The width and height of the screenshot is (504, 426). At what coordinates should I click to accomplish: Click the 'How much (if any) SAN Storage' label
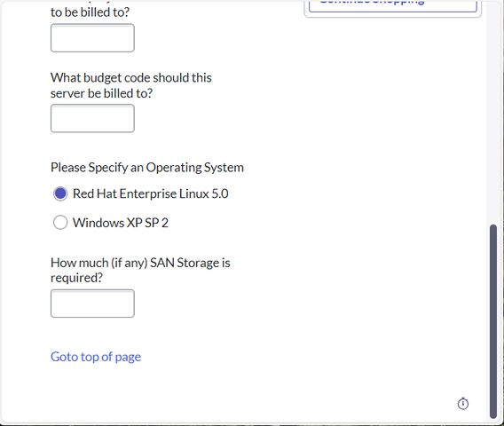140,263
